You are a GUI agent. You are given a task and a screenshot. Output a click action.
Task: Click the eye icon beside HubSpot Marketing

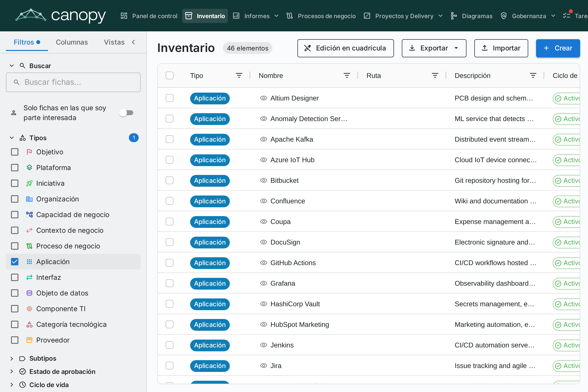pos(264,324)
